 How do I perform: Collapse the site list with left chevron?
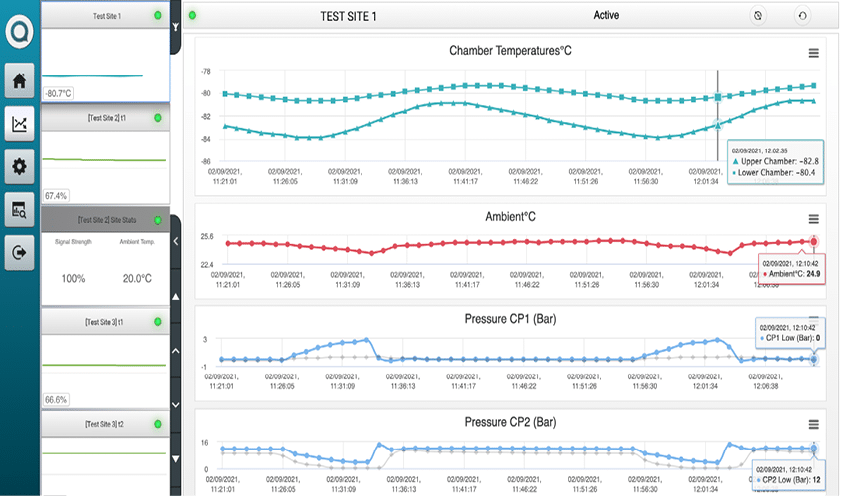click(176, 241)
